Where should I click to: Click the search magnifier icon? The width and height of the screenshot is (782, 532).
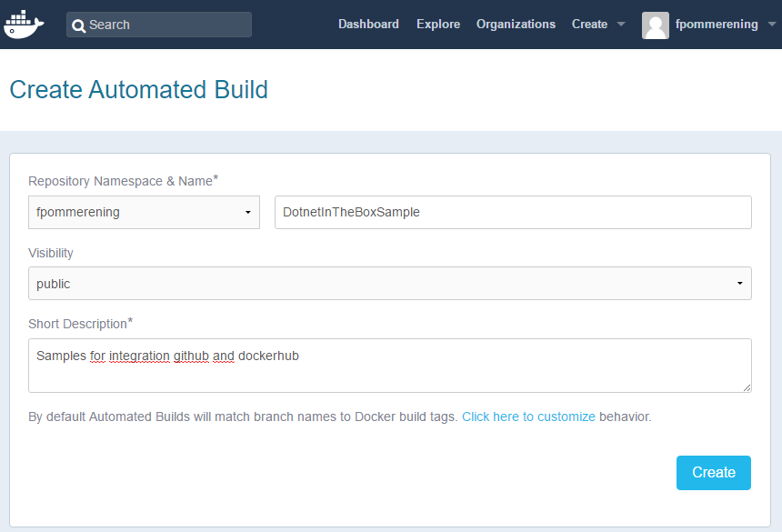[78, 25]
